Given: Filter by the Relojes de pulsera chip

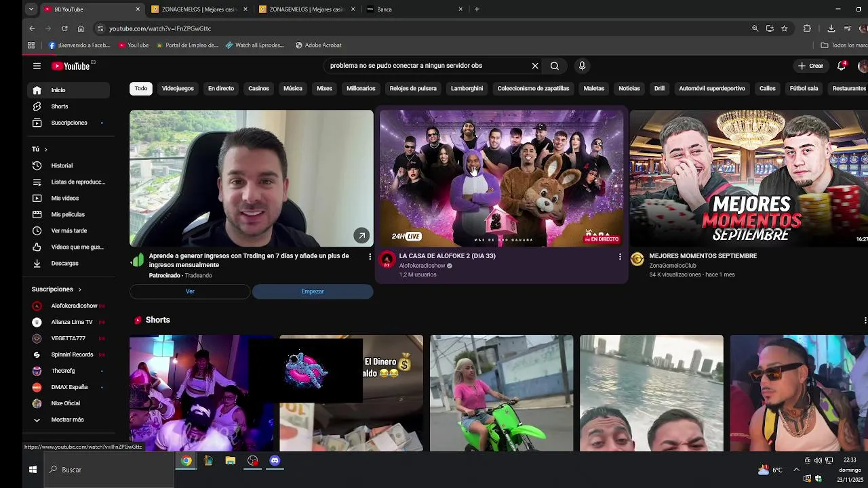Looking at the screenshot, I should (x=413, y=89).
